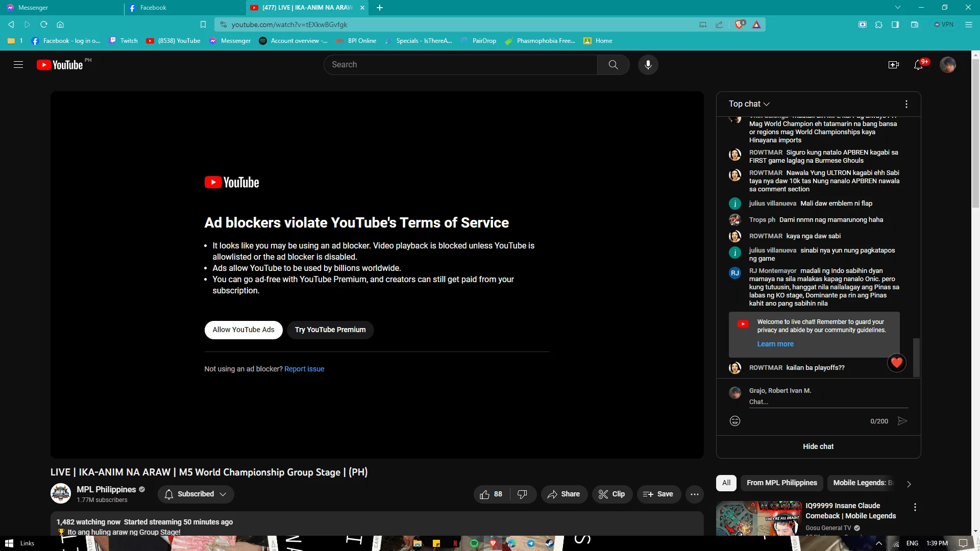
Task: Create a Clip of the stream
Action: click(612, 494)
